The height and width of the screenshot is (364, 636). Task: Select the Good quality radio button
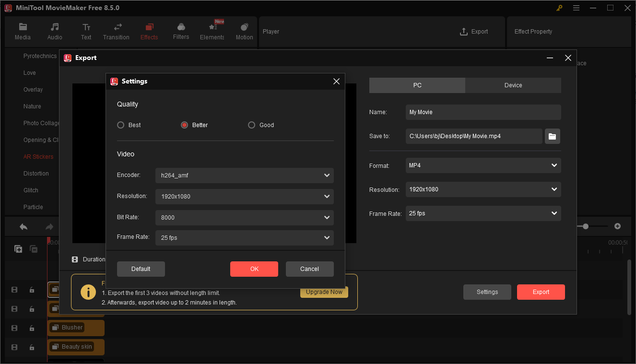[x=251, y=125]
